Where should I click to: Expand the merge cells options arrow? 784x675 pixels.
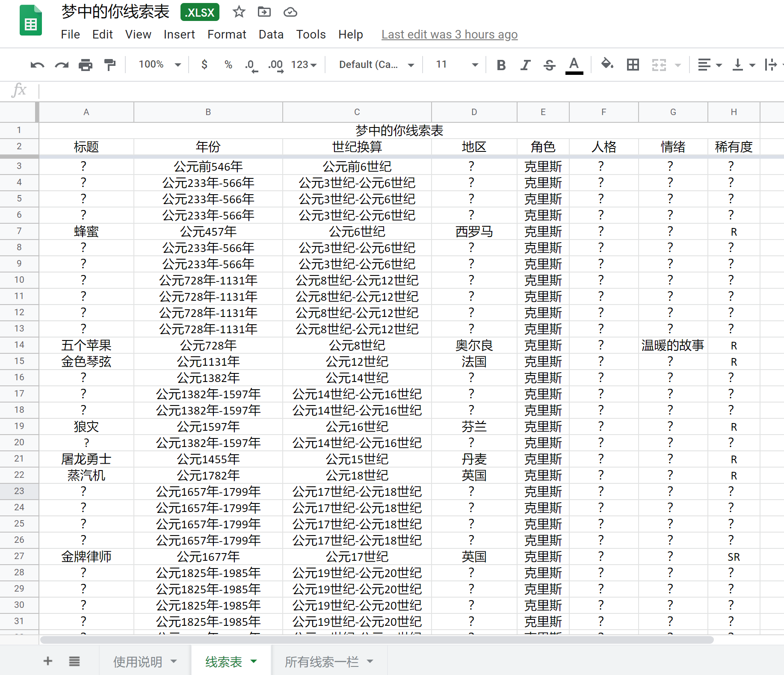(x=678, y=65)
